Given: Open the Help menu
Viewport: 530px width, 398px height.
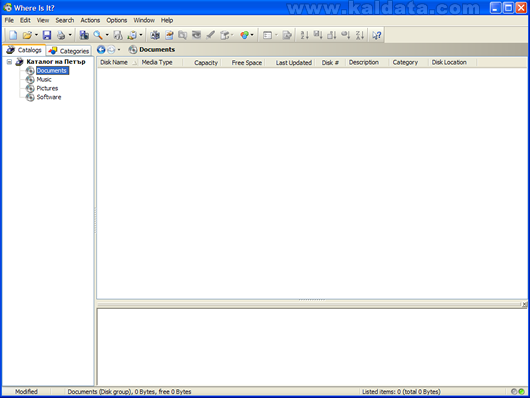Looking at the screenshot, I should tap(167, 20).
